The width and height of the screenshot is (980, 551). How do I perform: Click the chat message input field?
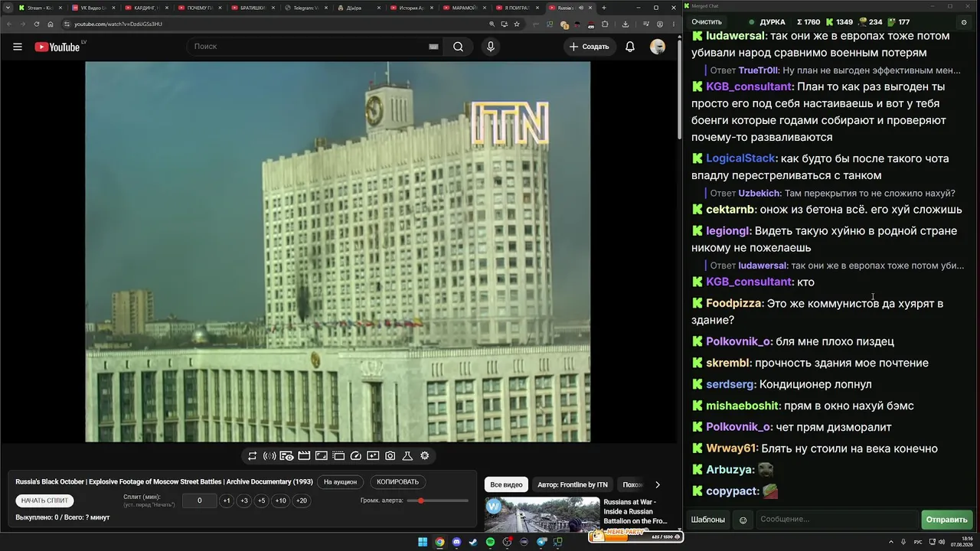coord(836,520)
